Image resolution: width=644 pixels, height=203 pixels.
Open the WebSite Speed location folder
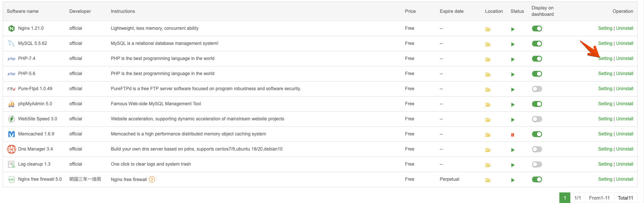(x=488, y=120)
